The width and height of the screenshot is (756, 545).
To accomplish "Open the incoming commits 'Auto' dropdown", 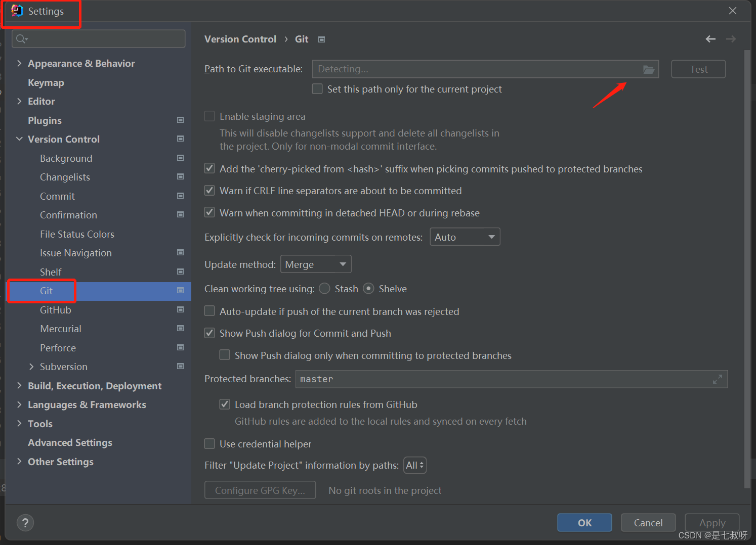I will click(465, 237).
